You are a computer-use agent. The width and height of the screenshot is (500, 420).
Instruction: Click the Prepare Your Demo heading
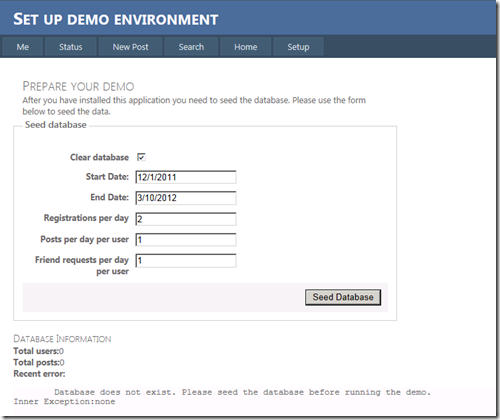click(78, 86)
